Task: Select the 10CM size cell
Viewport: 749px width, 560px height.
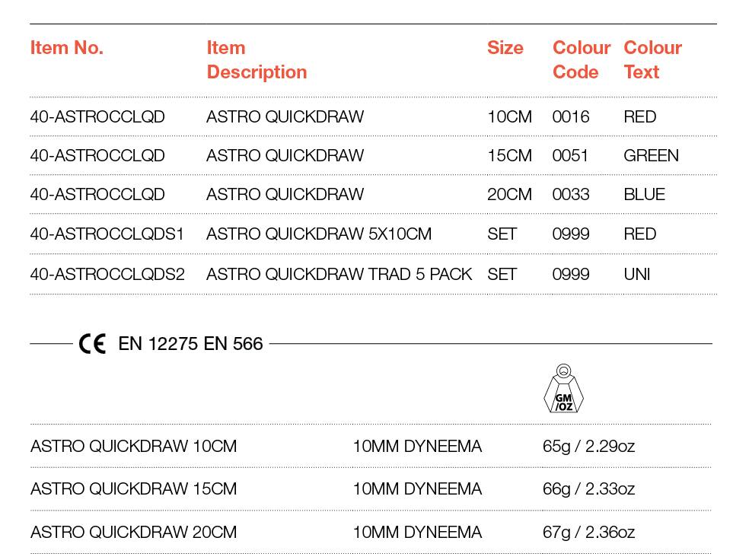Action: [509, 117]
